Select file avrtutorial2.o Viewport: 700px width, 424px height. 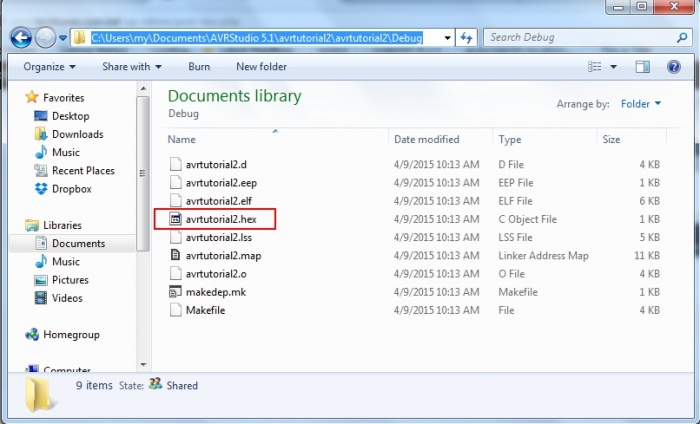(x=216, y=274)
